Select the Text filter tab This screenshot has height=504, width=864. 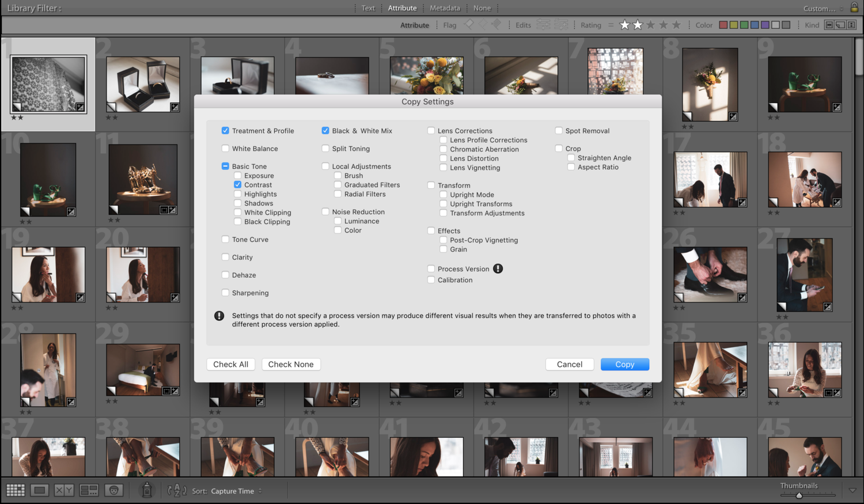coord(368,8)
